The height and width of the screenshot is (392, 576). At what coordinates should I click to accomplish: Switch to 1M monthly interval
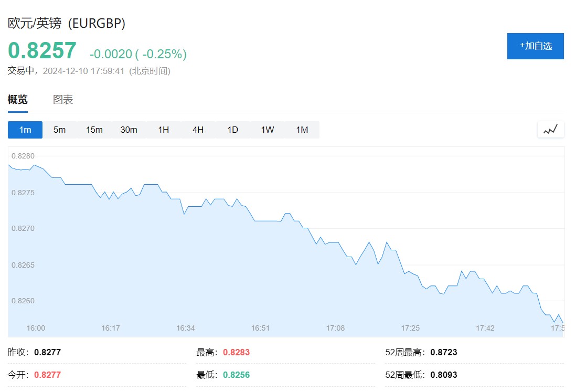[x=302, y=130]
